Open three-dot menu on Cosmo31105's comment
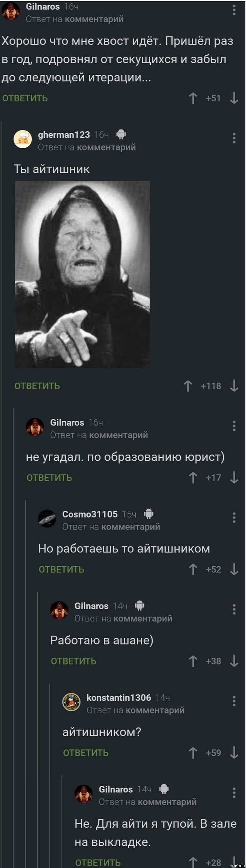This screenshot has width=246, height=868. tap(234, 517)
